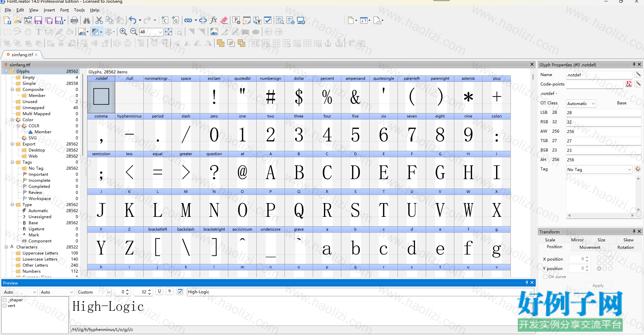Click the Insert Character icon with C
Viewport: 644px width, 335px height.
(165, 21)
